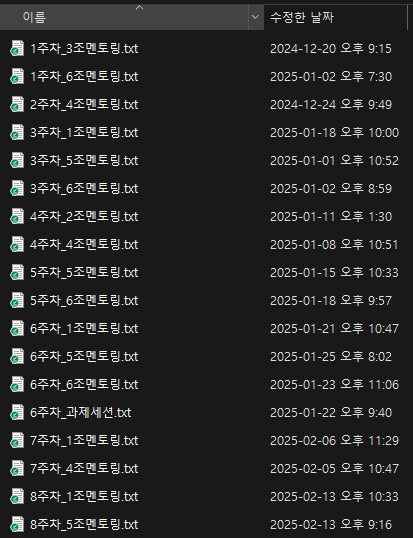Screen dimensions: 413x538
Task: Click the file icon of 7주차_4조멘토링.txt
Action: click(x=17, y=468)
